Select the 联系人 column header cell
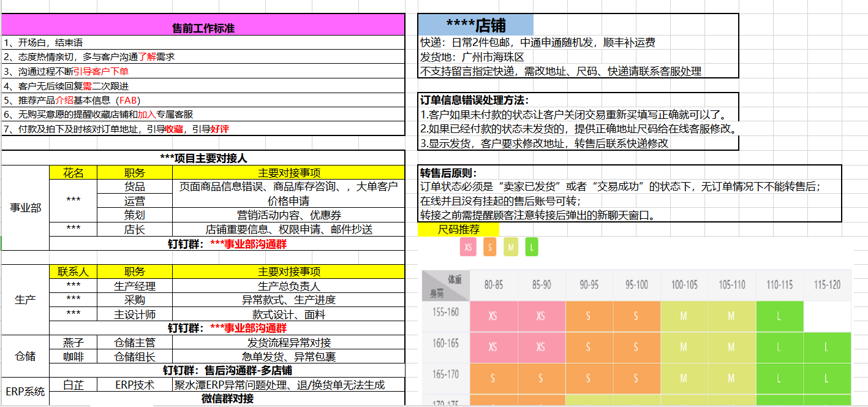This screenshot has height=407, width=868. point(73,272)
